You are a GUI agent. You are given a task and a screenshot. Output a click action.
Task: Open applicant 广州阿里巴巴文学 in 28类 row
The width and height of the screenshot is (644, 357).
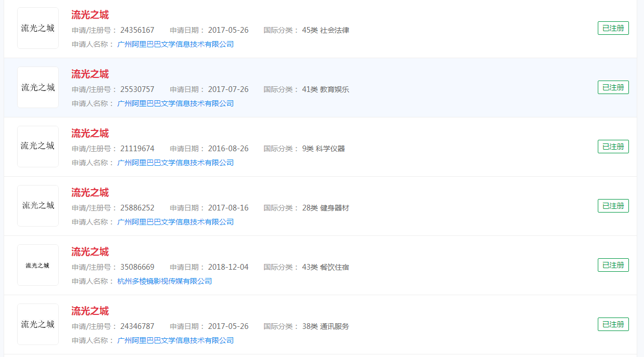click(x=176, y=222)
